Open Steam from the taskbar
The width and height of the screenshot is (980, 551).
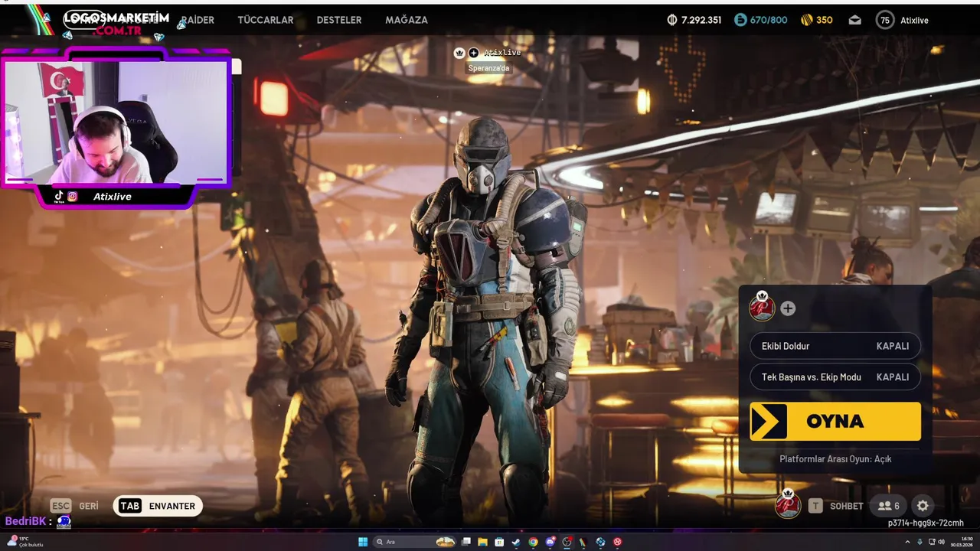(x=516, y=542)
